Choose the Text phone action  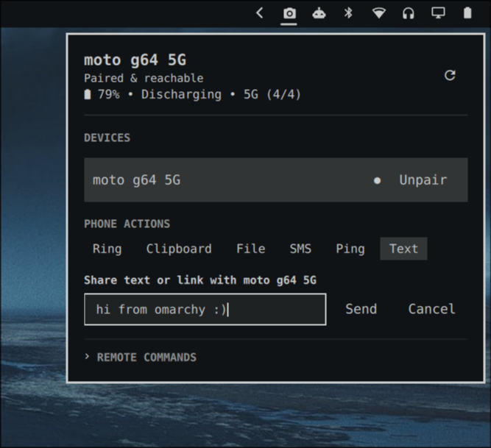pyautogui.click(x=403, y=249)
